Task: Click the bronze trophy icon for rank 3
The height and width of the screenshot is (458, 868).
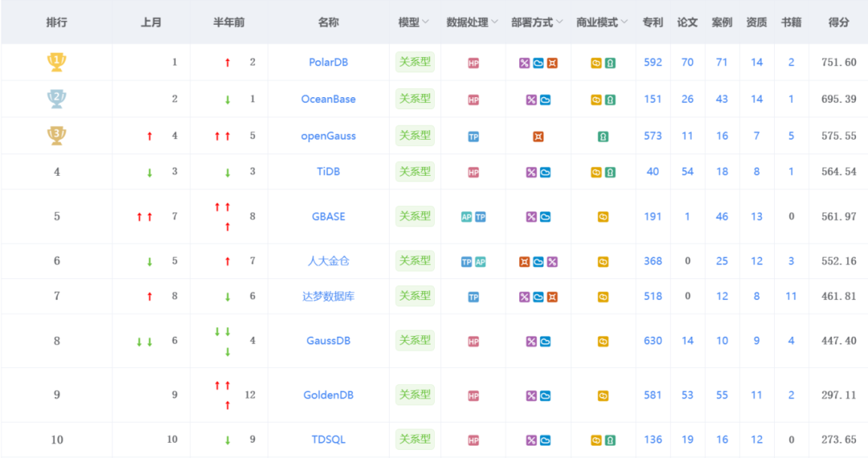Action: (56, 136)
